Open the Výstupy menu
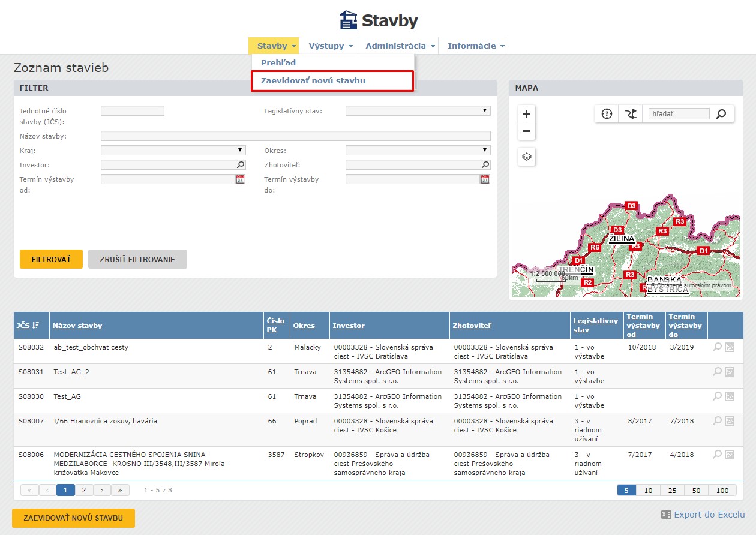Image resolution: width=756 pixels, height=535 pixels. (x=330, y=46)
